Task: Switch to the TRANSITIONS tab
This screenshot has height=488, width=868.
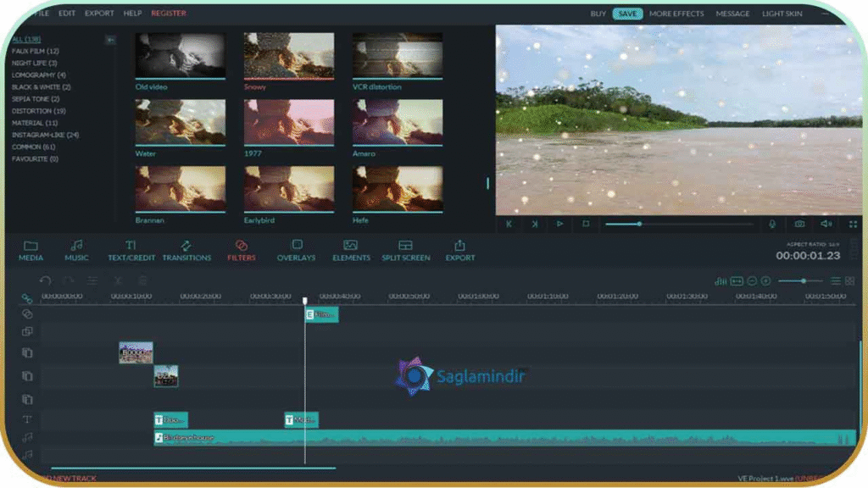Action: tap(186, 250)
